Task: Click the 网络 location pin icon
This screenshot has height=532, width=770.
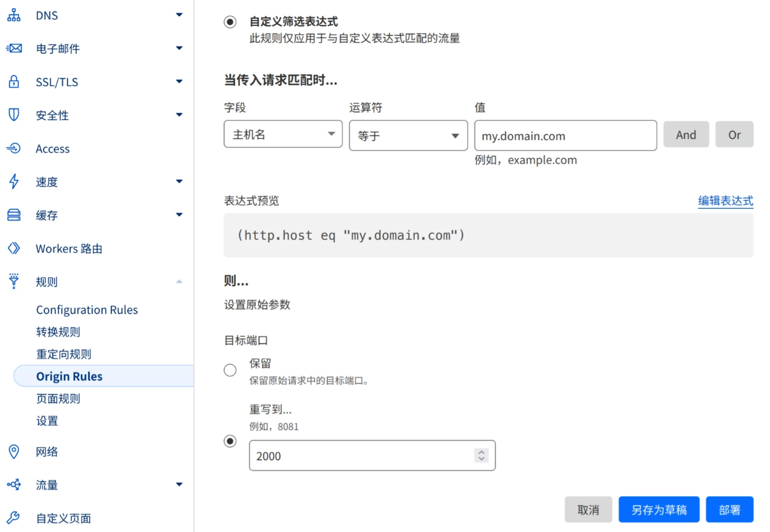Action: 14,452
